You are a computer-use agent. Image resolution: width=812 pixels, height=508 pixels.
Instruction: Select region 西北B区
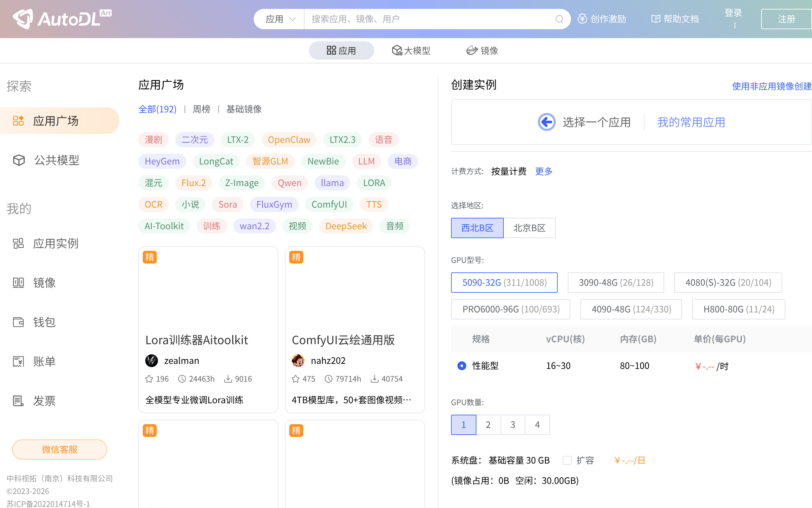tap(477, 228)
